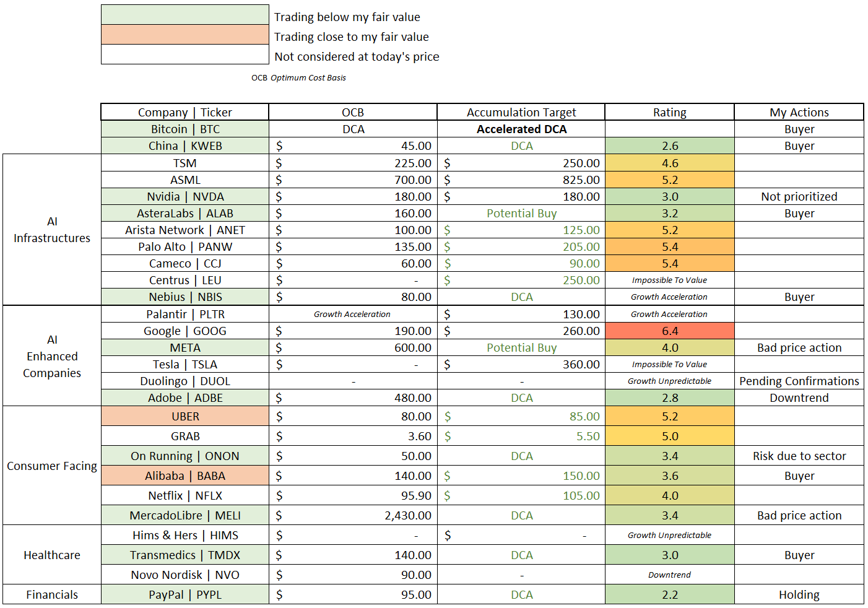
Task: Click the 'Pending Confirmations' cell
Action: [799, 381]
